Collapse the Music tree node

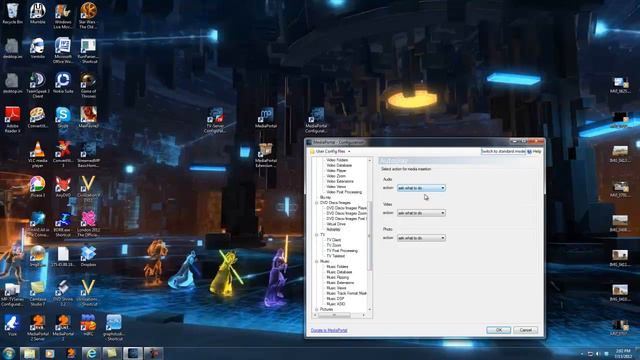point(317,261)
